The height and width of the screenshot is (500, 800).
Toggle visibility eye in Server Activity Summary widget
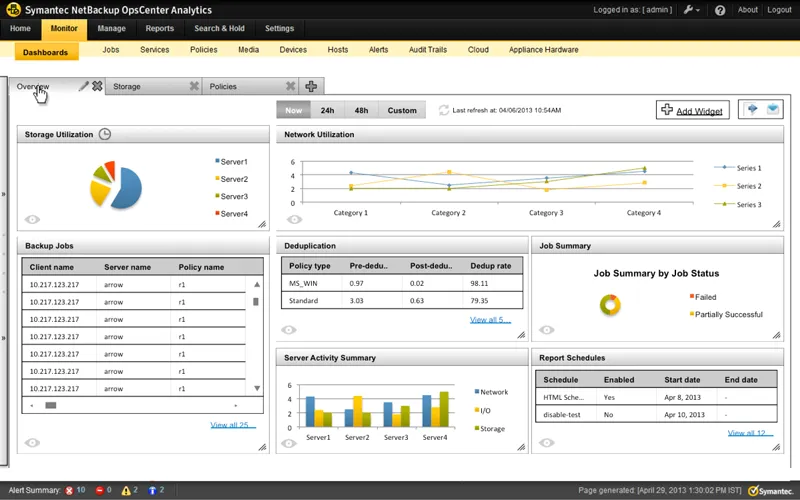[289, 443]
